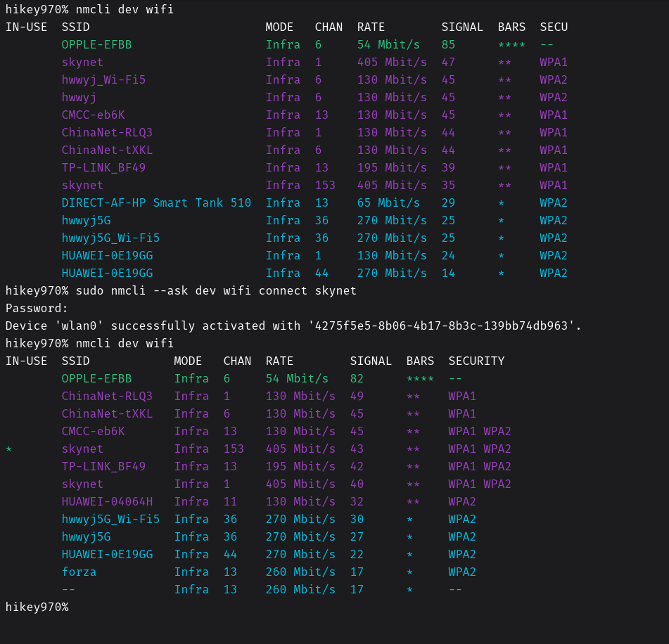Click the empty shell prompt at the bottom
This screenshot has height=644, width=669.
tap(37, 607)
